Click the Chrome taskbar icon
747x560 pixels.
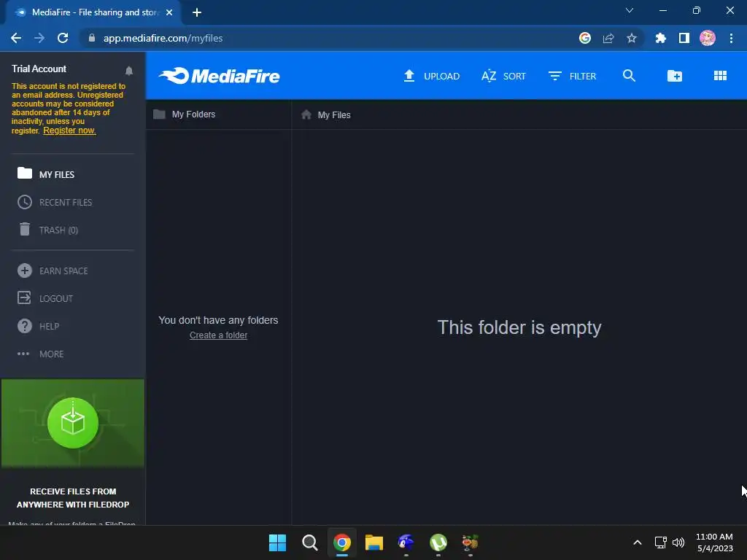click(342, 542)
